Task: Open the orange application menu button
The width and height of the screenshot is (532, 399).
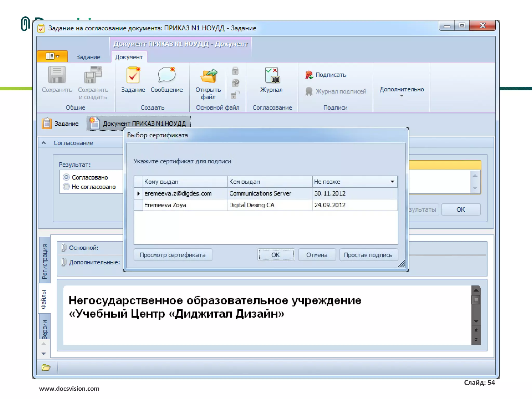Action: [x=52, y=56]
